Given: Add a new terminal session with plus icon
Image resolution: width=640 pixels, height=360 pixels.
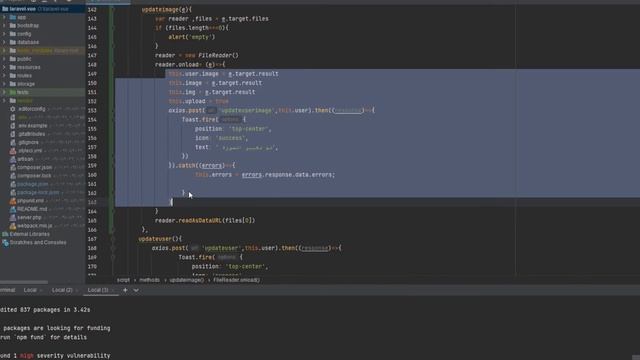Looking at the screenshot, I should click(x=125, y=290).
